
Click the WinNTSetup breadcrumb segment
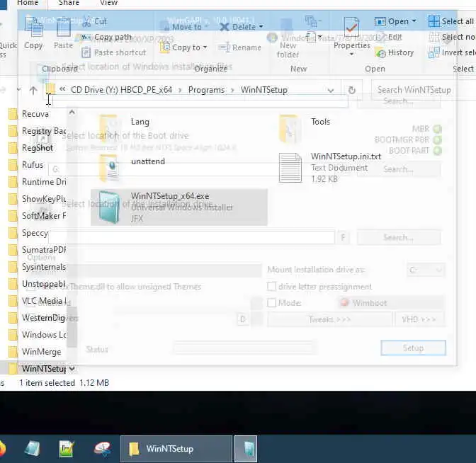[263, 90]
